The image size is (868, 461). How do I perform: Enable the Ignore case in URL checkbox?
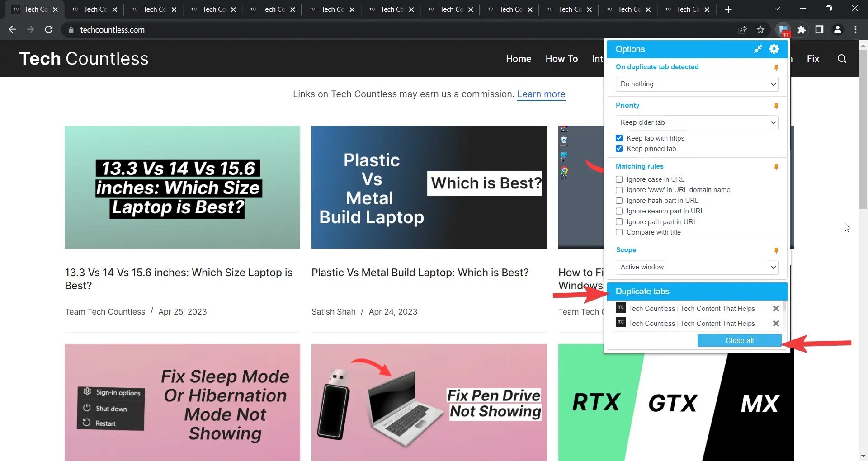tap(619, 179)
